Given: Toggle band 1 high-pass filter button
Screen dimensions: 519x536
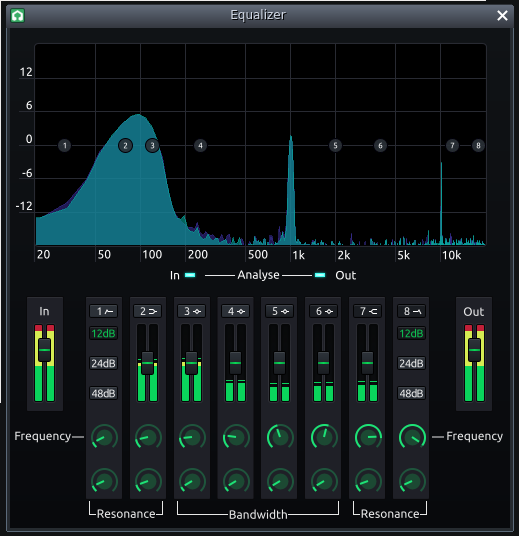Looking at the screenshot, I should click(104, 311).
